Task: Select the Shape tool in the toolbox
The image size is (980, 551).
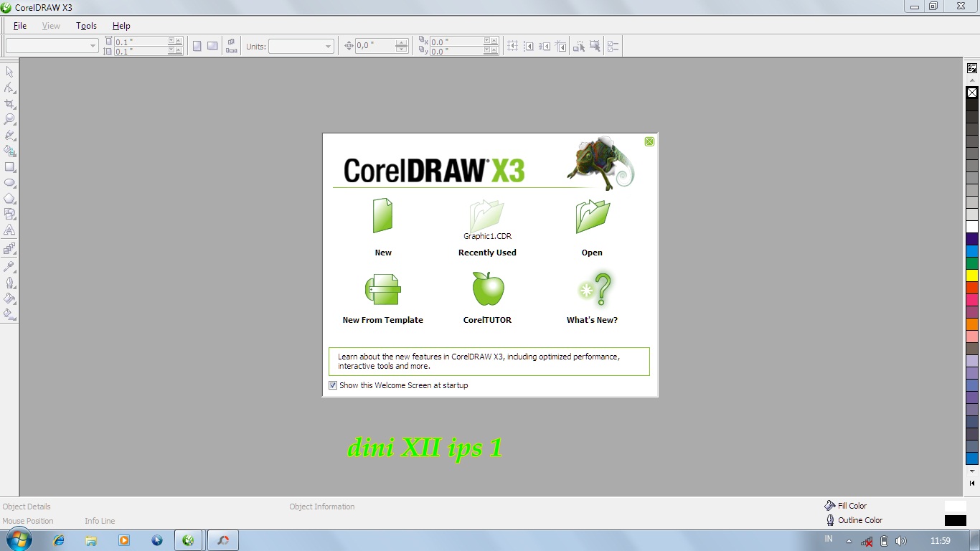Action: pyautogui.click(x=9, y=88)
